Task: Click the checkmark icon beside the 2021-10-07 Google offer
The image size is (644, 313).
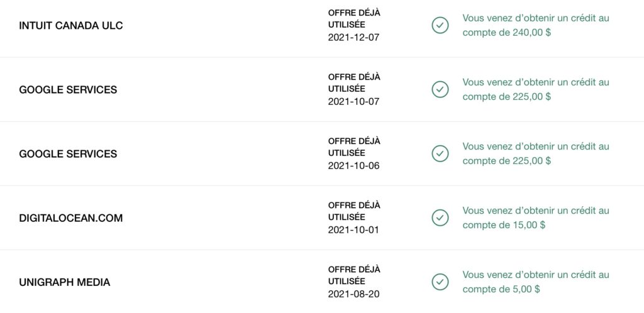Action: (x=440, y=90)
